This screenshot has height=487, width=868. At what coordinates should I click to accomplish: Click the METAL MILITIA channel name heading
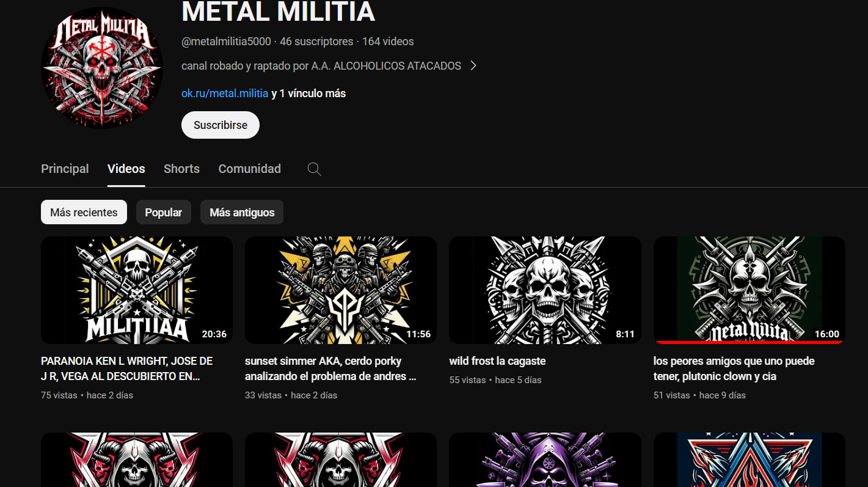tap(278, 11)
